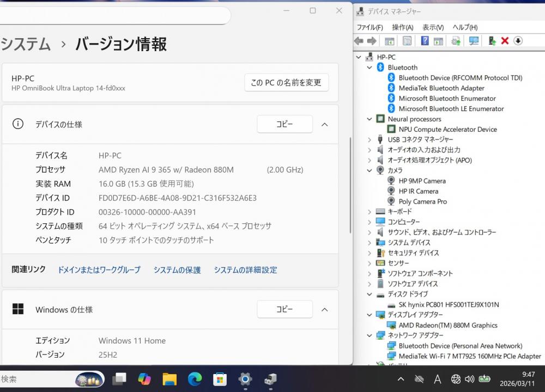The width and height of the screenshot is (545, 392).
Task: Collapse the デバイスの仕様 section chevron
Action: coord(324,125)
